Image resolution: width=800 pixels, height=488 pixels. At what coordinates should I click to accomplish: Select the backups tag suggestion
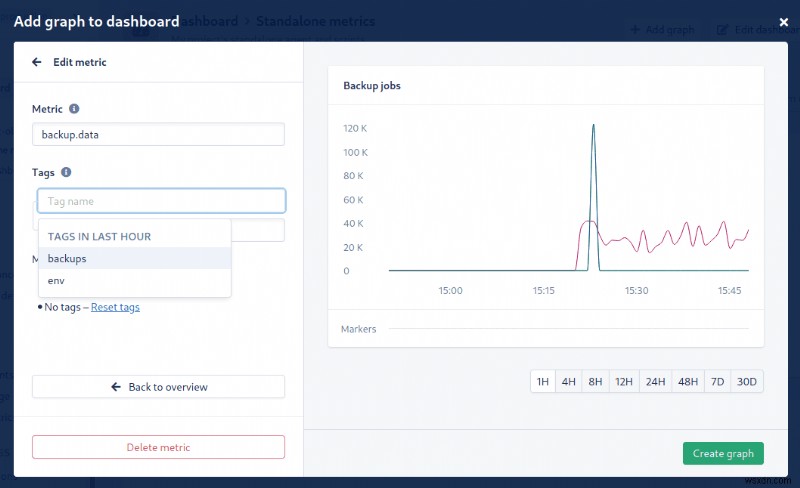pos(135,258)
